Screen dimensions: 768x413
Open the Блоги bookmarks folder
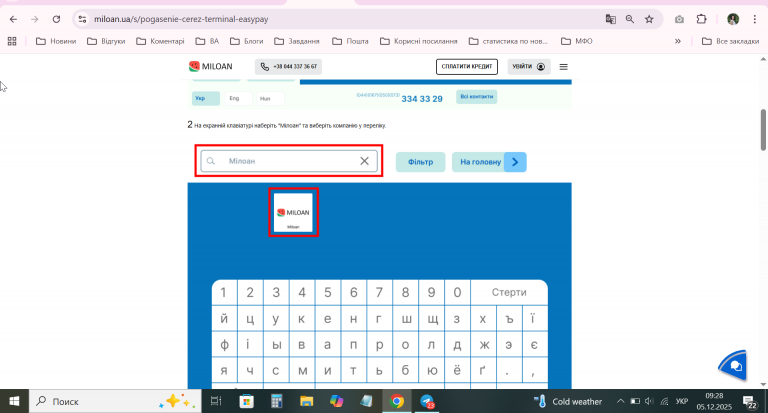pyautogui.click(x=247, y=41)
